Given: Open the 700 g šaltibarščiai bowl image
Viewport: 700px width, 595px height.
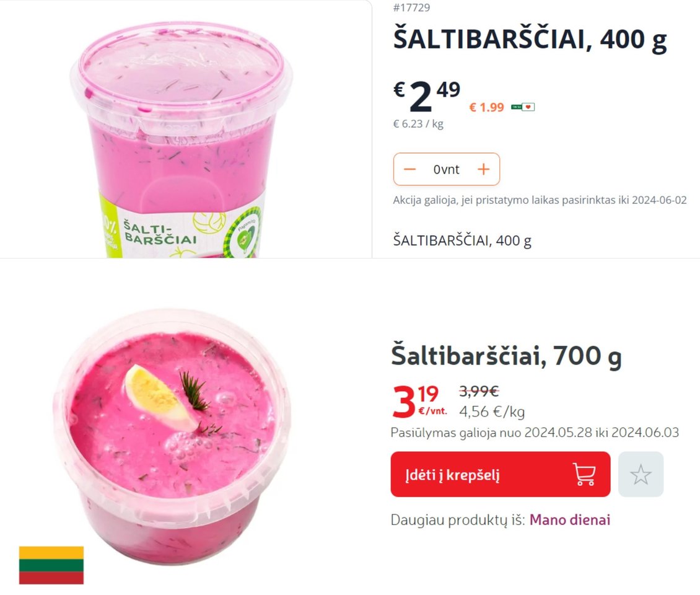Looking at the screenshot, I should 172,437.
